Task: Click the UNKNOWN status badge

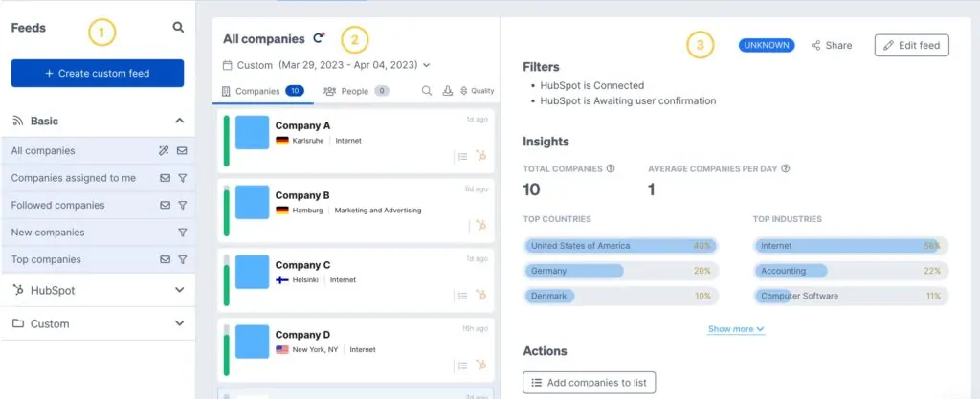Action: 767,45
